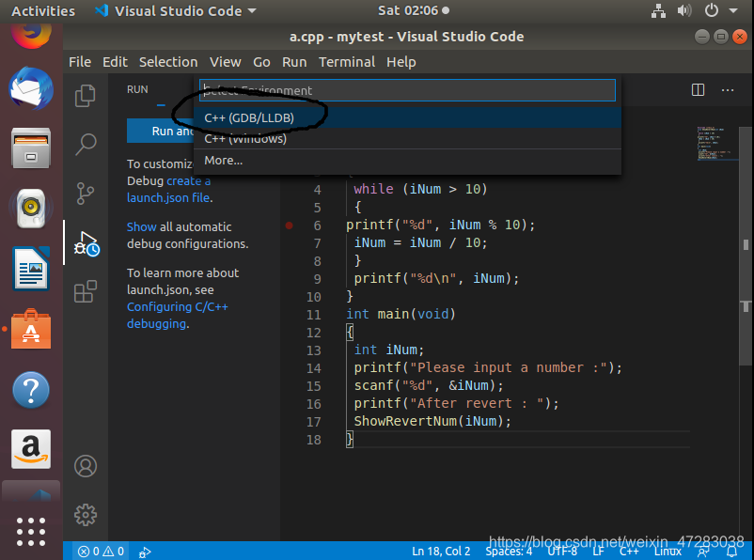The width and height of the screenshot is (754, 560).
Task: Open the Manage gear icon
Action: pos(86,515)
